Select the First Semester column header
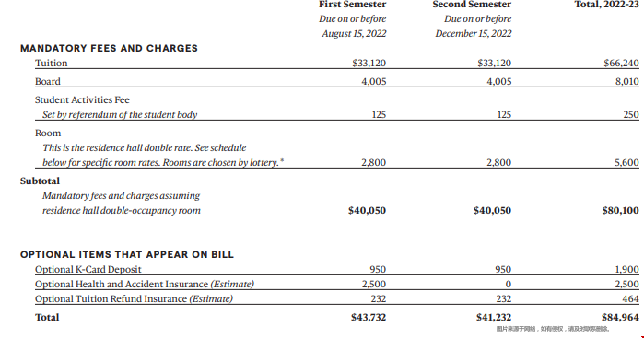The height and width of the screenshot is (338, 644). click(x=352, y=5)
